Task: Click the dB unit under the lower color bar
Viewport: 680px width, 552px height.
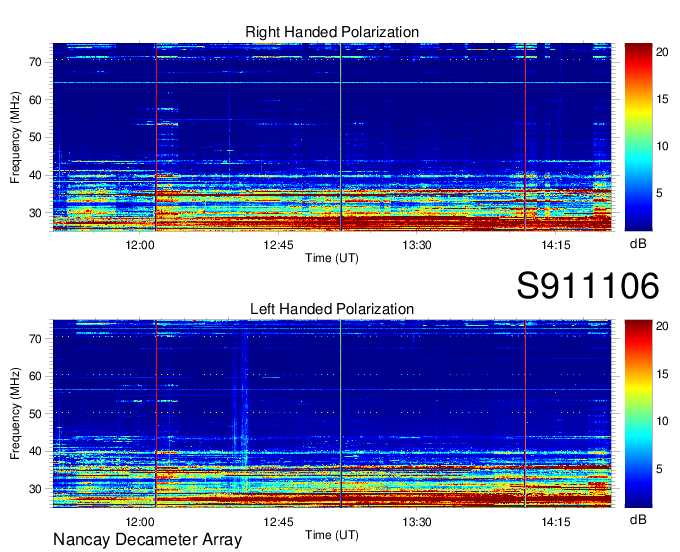Action: pyautogui.click(x=638, y=519)
